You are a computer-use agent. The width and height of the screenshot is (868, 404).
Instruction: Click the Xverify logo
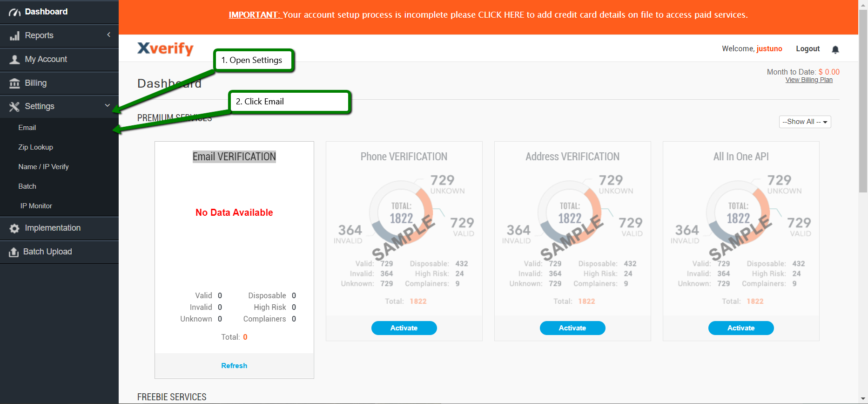(165, 48)
